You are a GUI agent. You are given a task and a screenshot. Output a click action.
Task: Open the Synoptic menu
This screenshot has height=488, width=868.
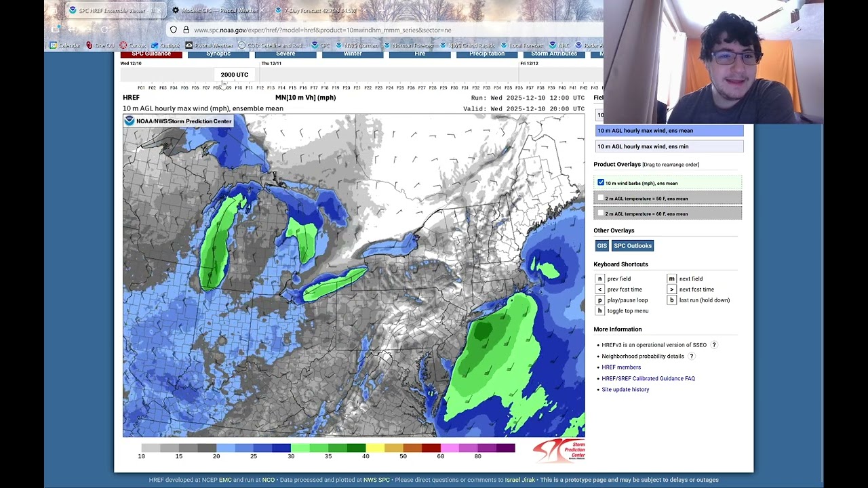(218, 54)
